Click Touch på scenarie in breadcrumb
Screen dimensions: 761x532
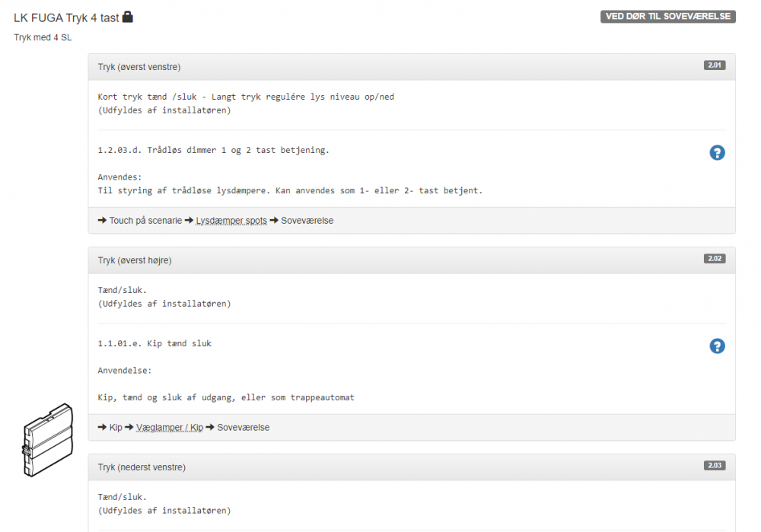pyautogui.click(x=145, y=221)
